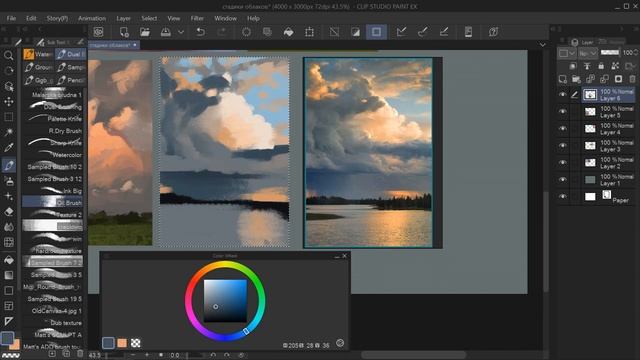Screen dimensions: 640x360
Task: Click the Deselect toolbar icon
Action: (x=334, y=32)
